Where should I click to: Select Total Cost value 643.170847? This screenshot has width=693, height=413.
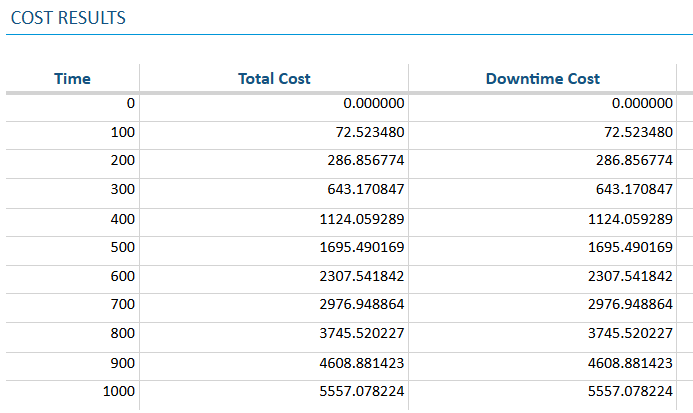point(366,189)
